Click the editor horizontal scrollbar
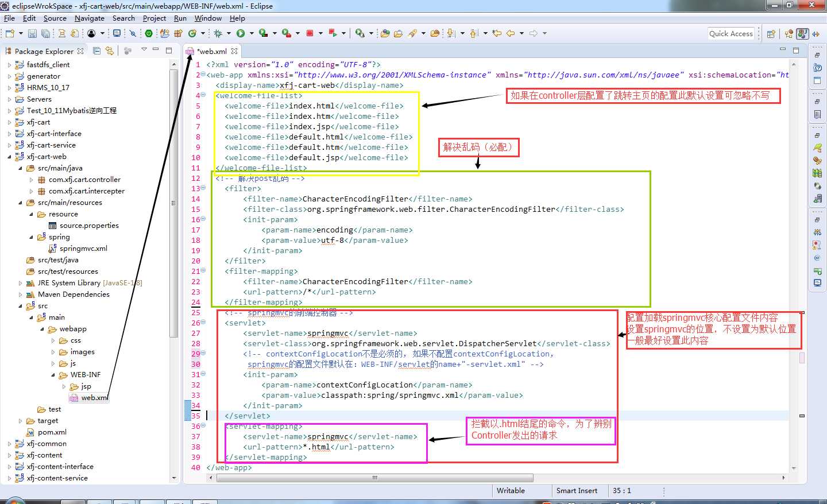The width and height of the screenshot is (827, 504). tap(374, 478)
